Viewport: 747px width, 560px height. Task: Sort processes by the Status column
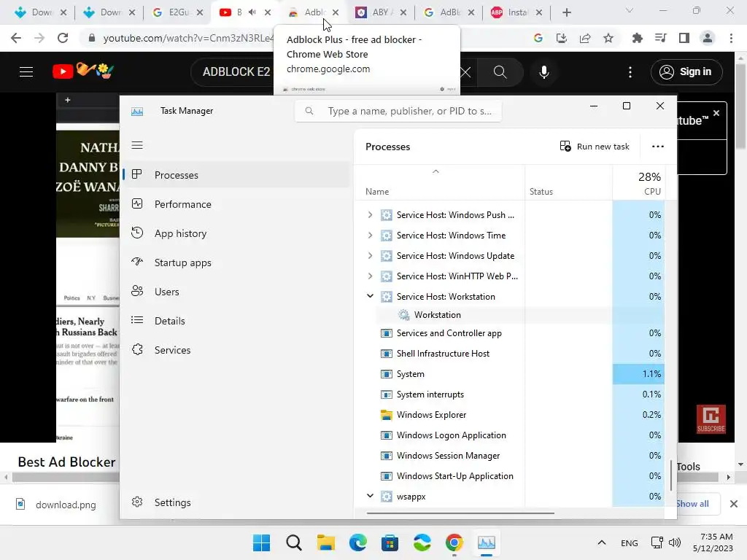(x=568, y=183)
